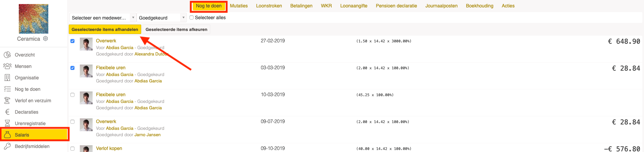Image resolution: width=644 pixels, height=152 pixels.
Task: Click the Bedrijfsmiddelen key icon
Action: tap(7, 146)
